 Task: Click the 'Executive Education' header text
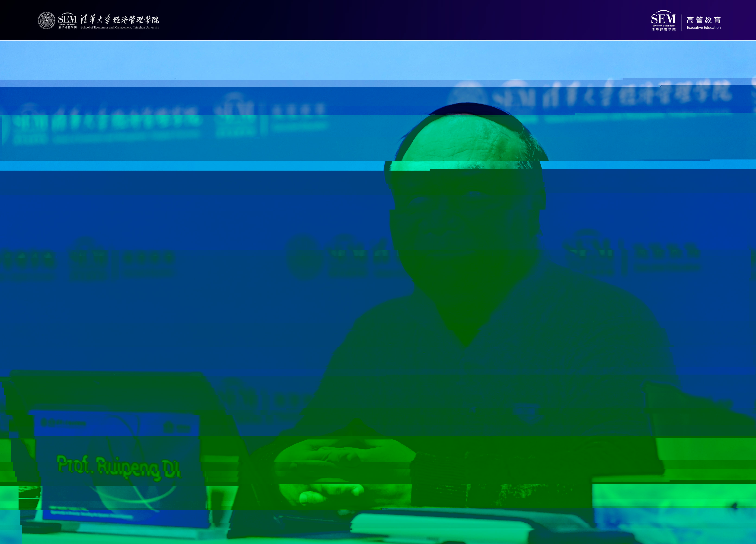pyautogui.click(x=704, y=28)
